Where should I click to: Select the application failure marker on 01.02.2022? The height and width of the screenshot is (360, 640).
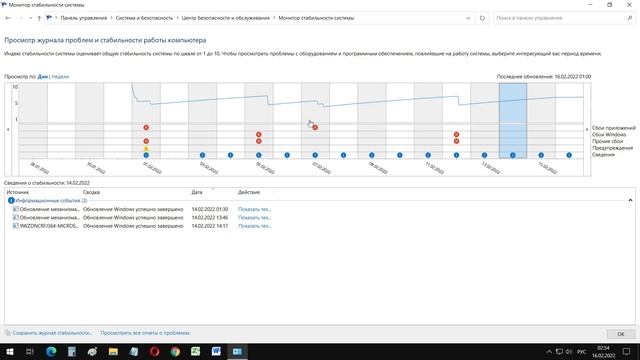[146, 128]
